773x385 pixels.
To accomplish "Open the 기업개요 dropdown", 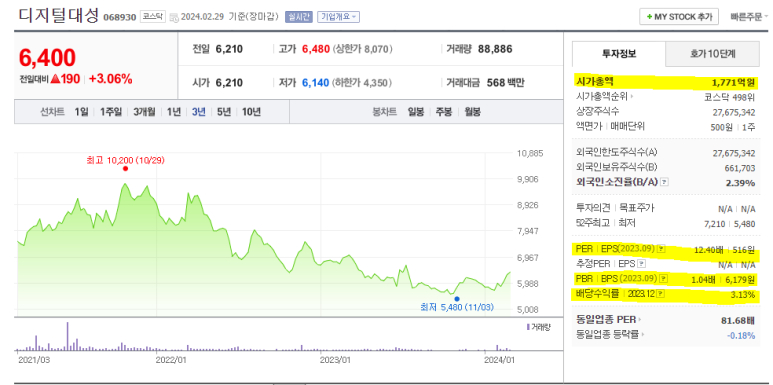I will click(x=338, y=17).
